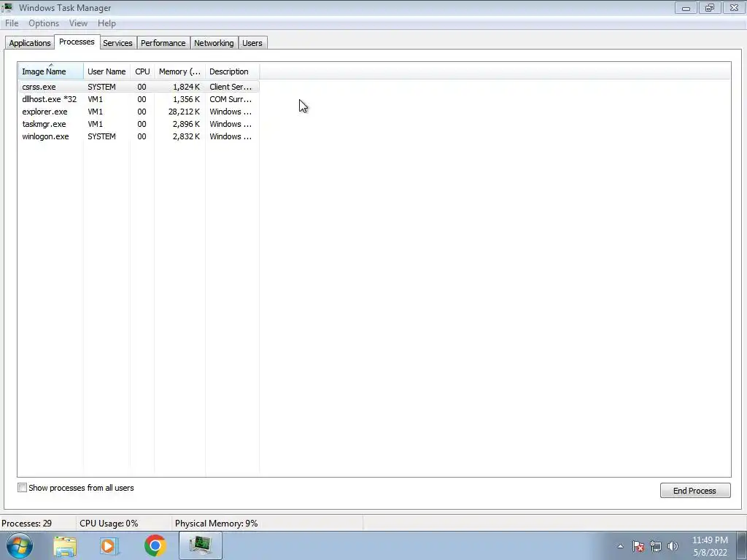Restore down the Task Manager window
The image size is (747, 560).
710,7
